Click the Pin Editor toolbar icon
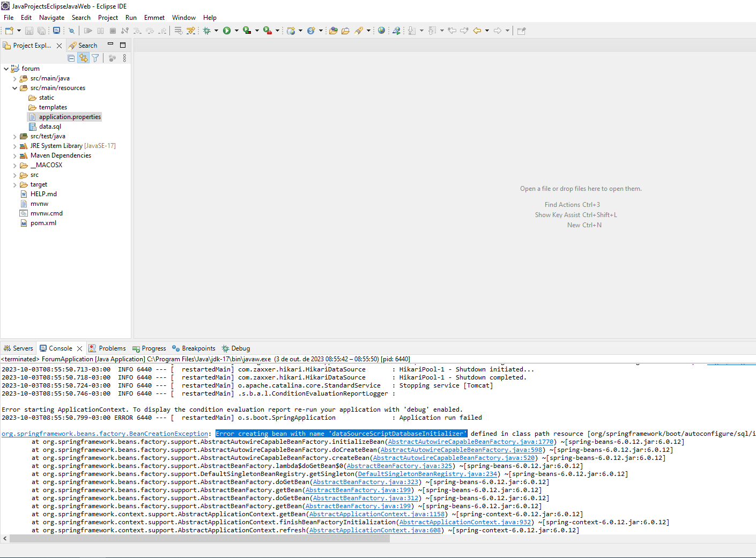The image size is (756, 558). coord(521,31)
